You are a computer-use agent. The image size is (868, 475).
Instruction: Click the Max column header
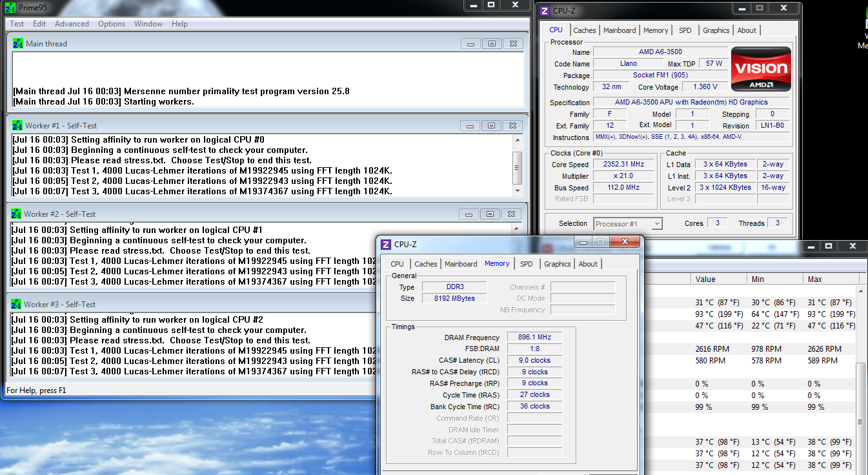pos(830,279)
